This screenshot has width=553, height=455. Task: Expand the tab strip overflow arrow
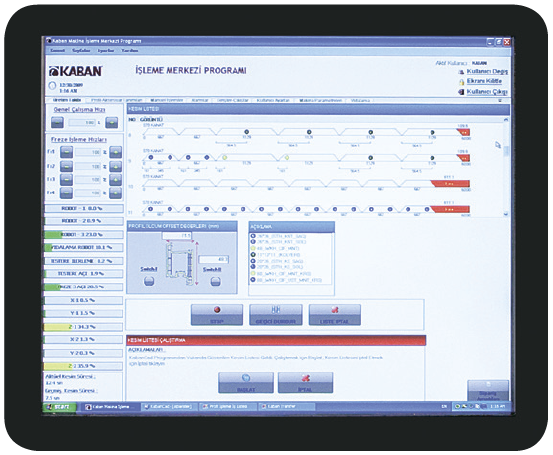point(500,101)
